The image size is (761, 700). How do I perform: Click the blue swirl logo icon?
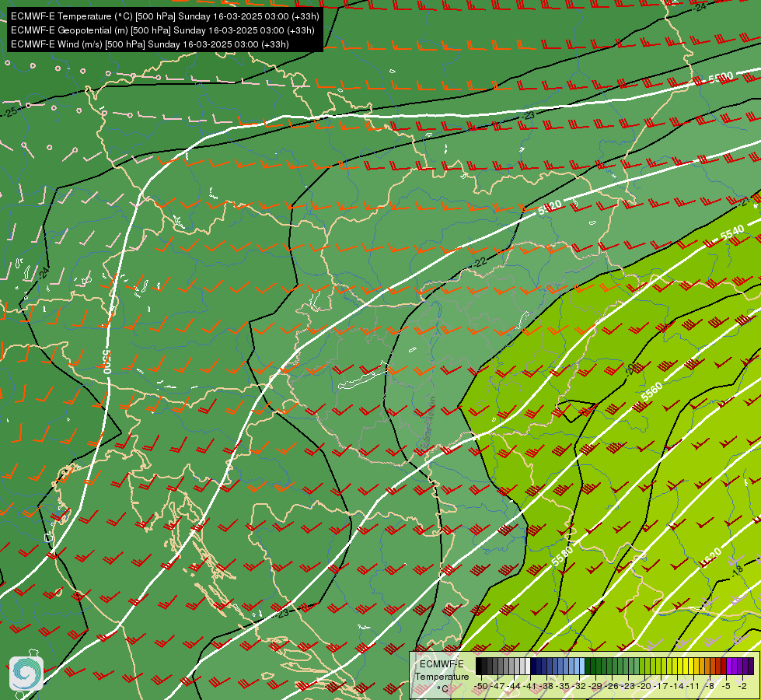point(26,674)
